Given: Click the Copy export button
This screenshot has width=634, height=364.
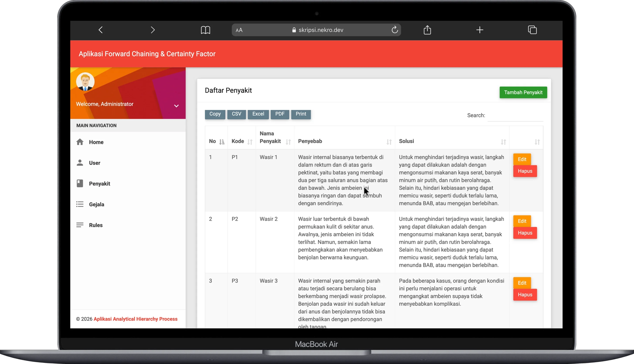Looking at the screenshot, I should pos(215,114).
